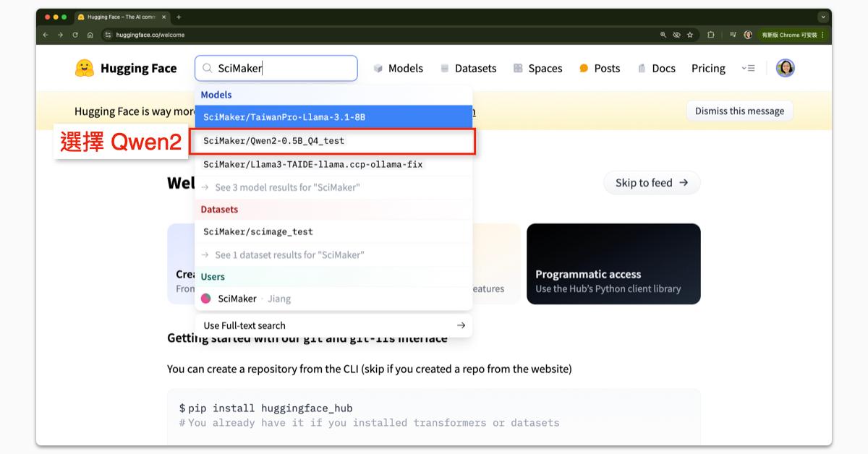Click the browser home icon
The image size is (868, 454).
90,35
